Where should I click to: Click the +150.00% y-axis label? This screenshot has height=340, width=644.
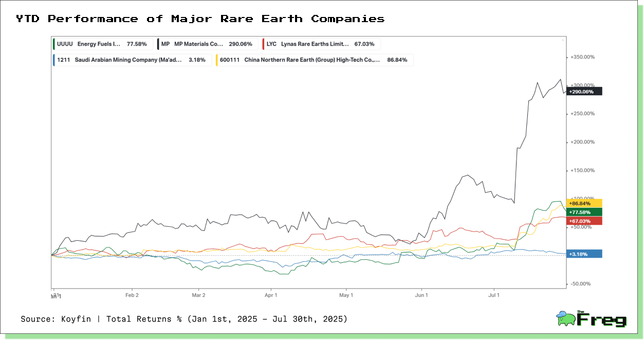coord(582,170)
